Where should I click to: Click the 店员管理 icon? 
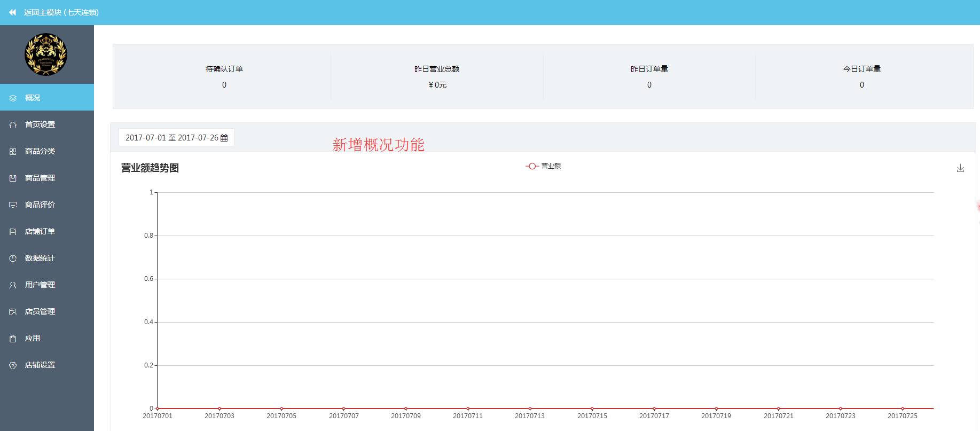point(13,312)
